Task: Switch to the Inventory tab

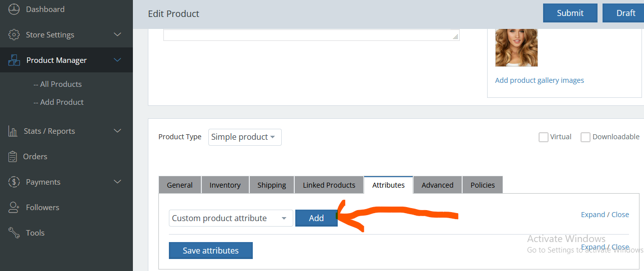Action: tap(225, 185)
